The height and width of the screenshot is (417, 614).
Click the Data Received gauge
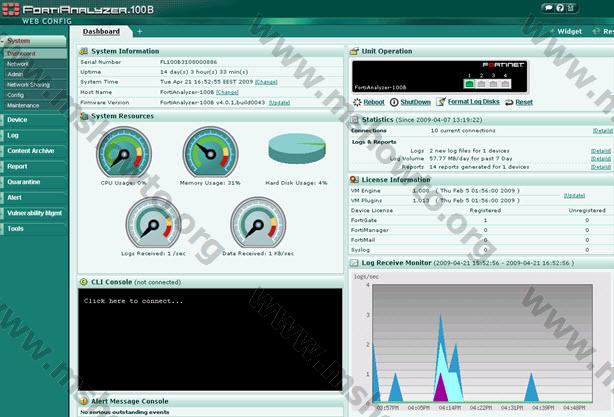258,223
